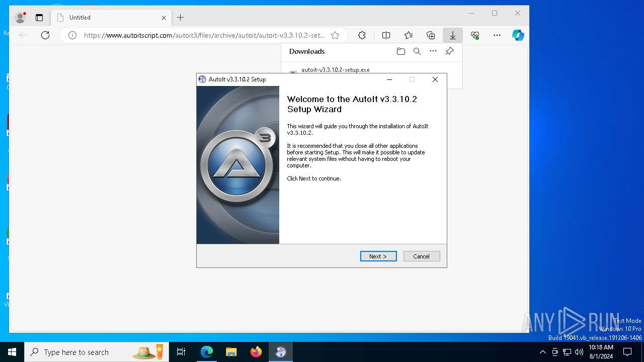Launch Microsoft Edge from taskbar
Image resolution: width=644 pixels, height=362 pixels.
tap(207, 352)
